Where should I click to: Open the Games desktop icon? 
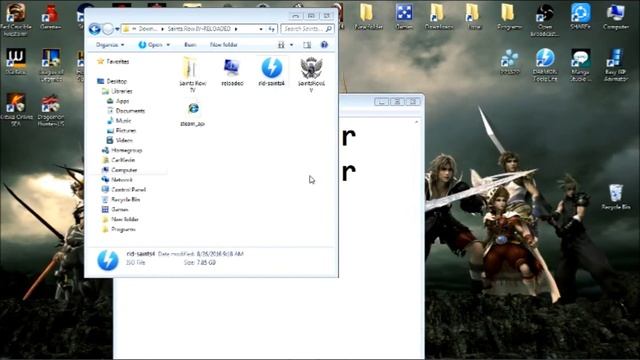coord(404,16)
